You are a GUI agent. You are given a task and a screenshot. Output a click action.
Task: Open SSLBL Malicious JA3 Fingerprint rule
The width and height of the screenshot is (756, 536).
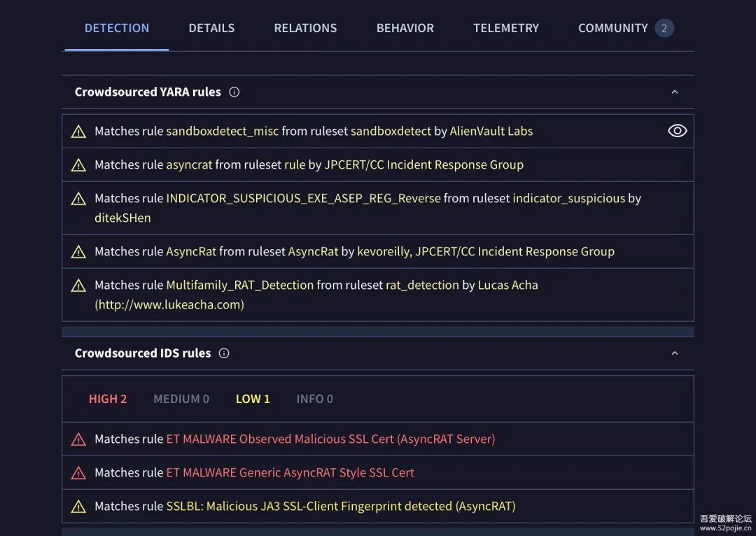[341, 506]
